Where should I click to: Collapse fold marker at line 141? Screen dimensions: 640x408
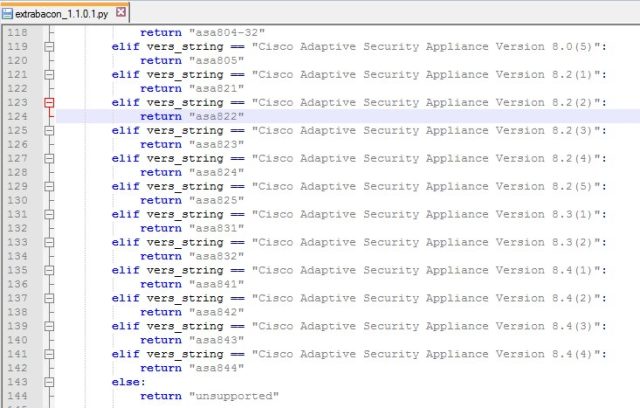(x=49, y=354)
